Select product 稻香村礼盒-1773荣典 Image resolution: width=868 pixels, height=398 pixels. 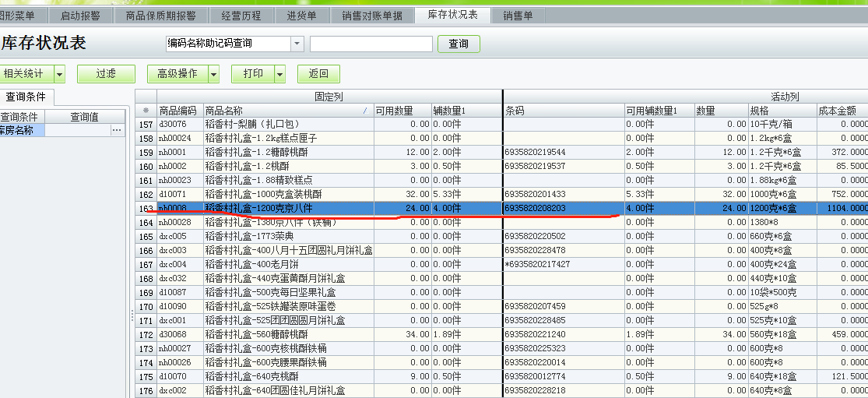250,236
